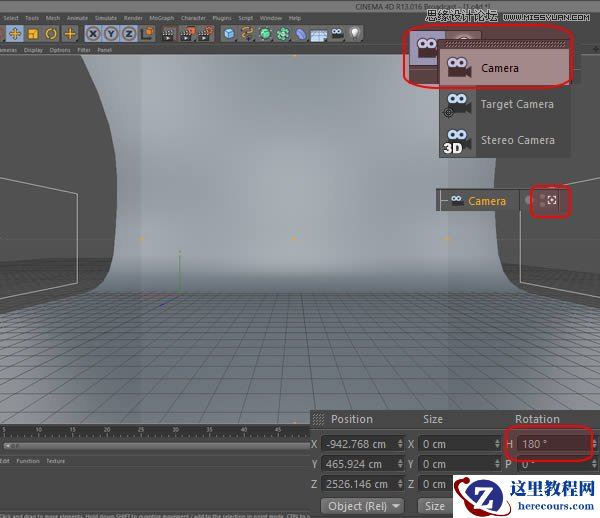Open the Select menu

[x=11, y=18]
